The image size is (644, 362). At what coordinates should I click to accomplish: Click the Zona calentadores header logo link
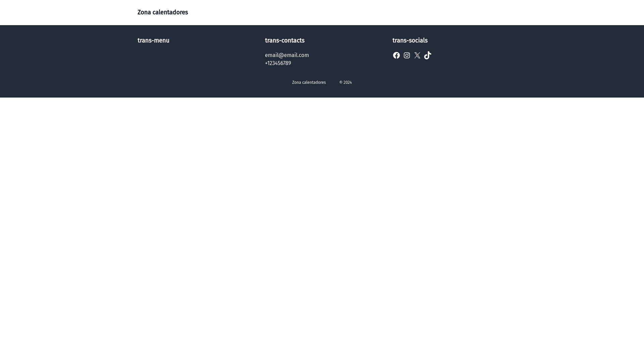pos(163,12)
